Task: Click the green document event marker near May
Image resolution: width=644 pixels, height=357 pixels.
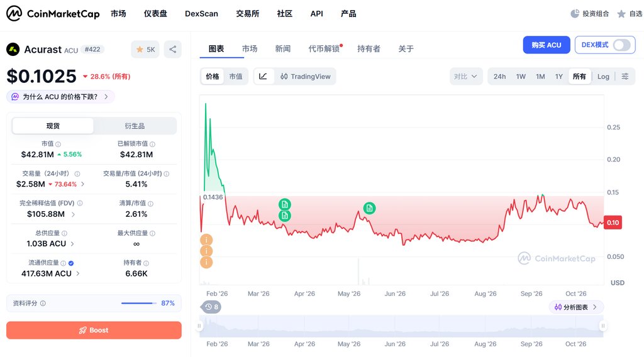Action: coord(369,208)
